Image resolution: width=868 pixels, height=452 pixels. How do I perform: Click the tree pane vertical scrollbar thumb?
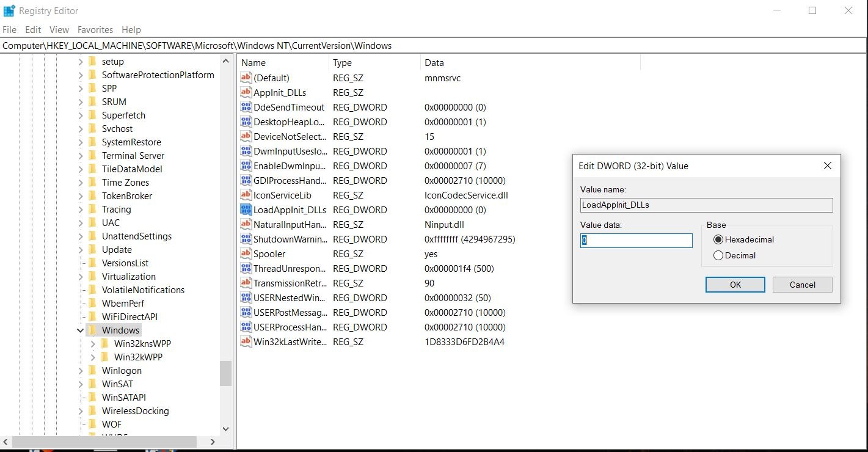[x=226, y=373]
